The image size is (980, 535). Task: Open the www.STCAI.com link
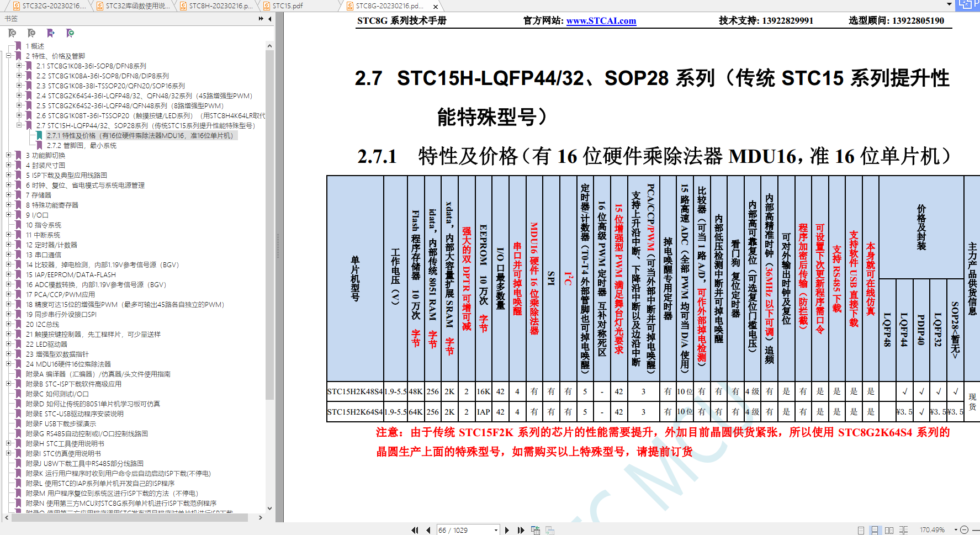601,21
